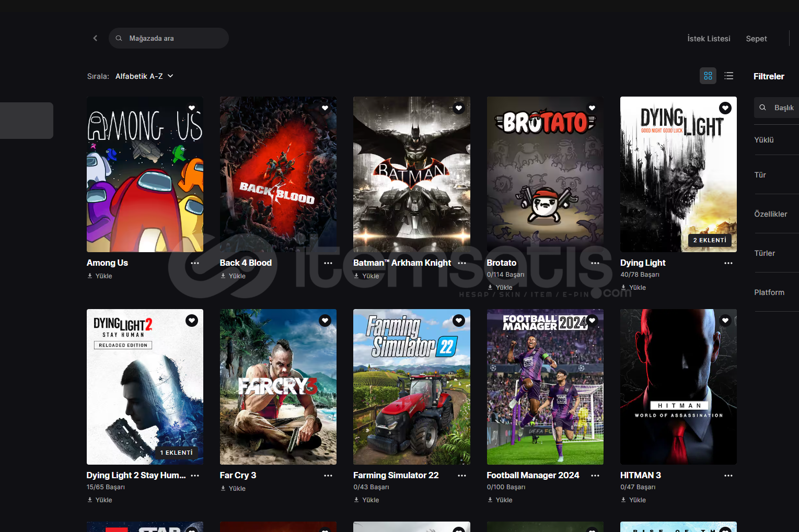Open more options for Dying Light
The image size is (799, 532).
tap(728, 263)
